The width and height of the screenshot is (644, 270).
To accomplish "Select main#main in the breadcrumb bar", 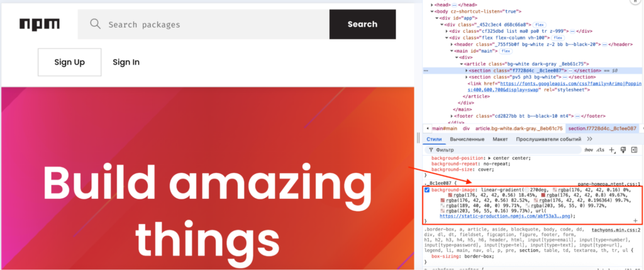I will coord(444,128).
